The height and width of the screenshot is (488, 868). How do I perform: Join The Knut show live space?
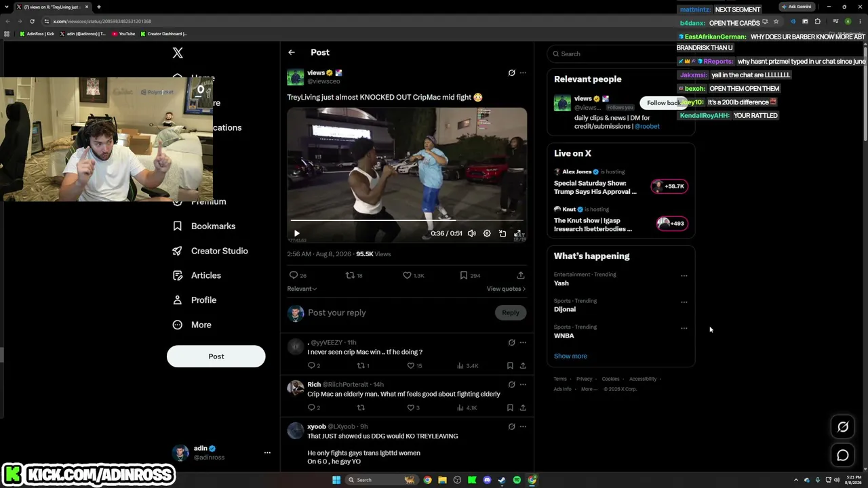tap(672, 224)
